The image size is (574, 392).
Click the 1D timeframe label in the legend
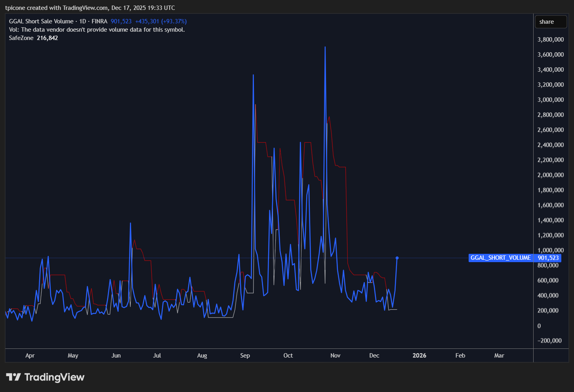(x=82, y=21)
